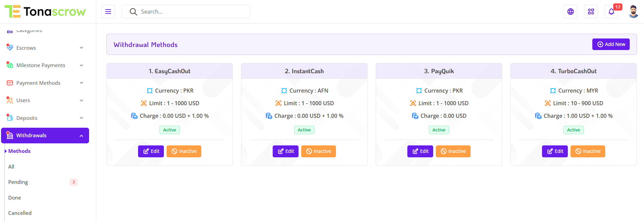This screenshot has height=221, width=644.
Task: Expand the Milestone Payments chevron
Action: (82, 65)
